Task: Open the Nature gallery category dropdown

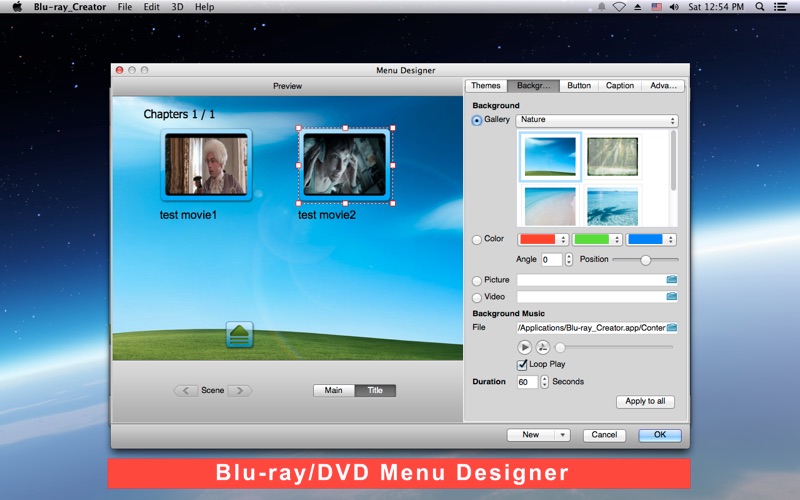Action: point(596,120)
